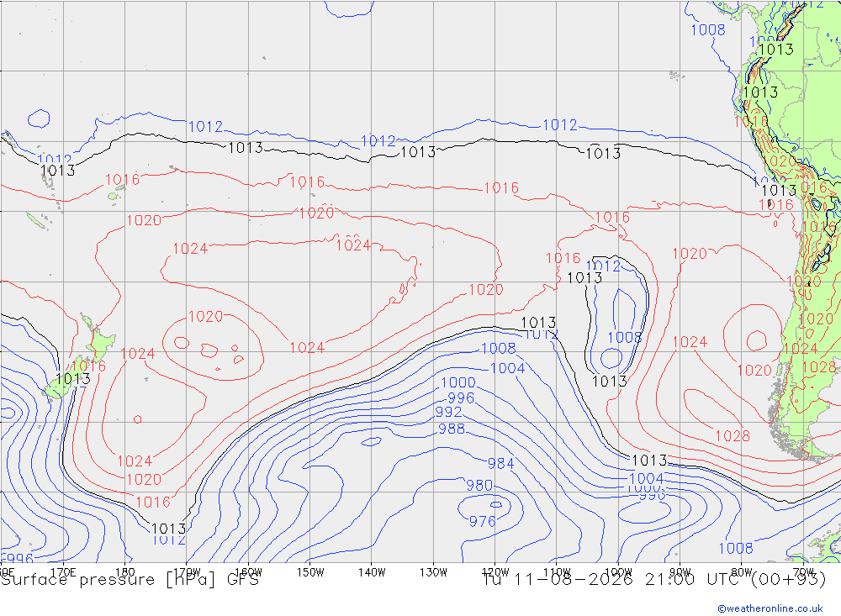
Task: Click the "160W" longitude label
Action: (x=248, y=572)
